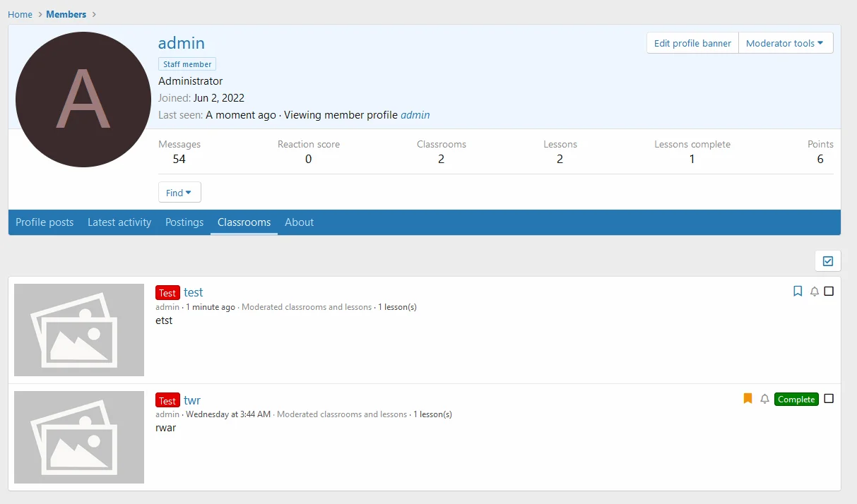
Task: Click the red Test prefix on test classroom
Action: 167,293
